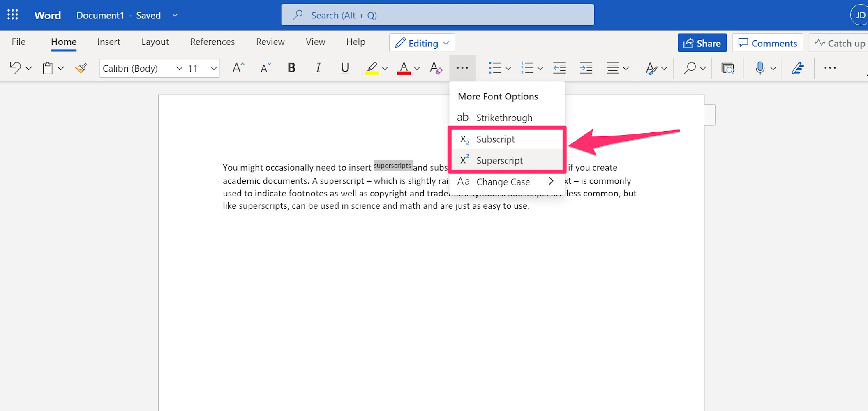
Task: Increase the paragraph indent
Action: 585,68
